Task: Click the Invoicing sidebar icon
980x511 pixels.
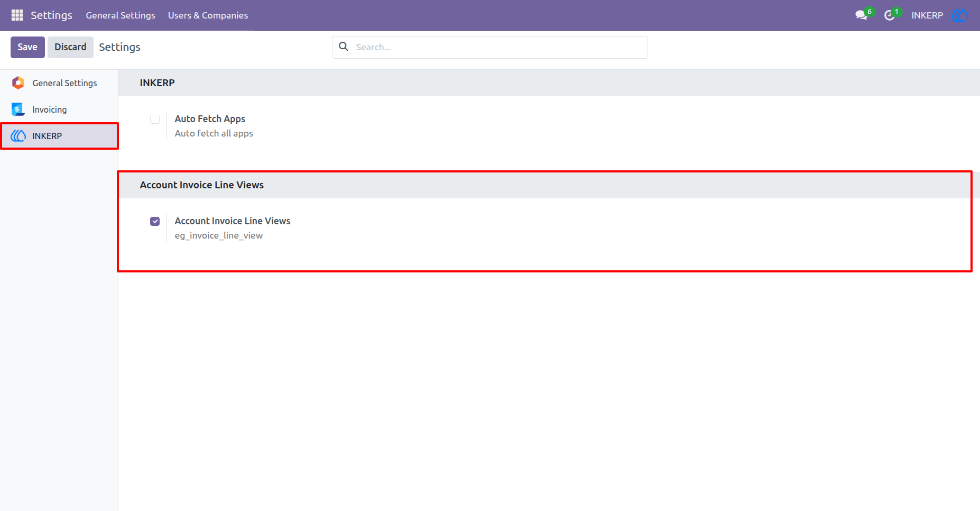Action: (18, 109)
